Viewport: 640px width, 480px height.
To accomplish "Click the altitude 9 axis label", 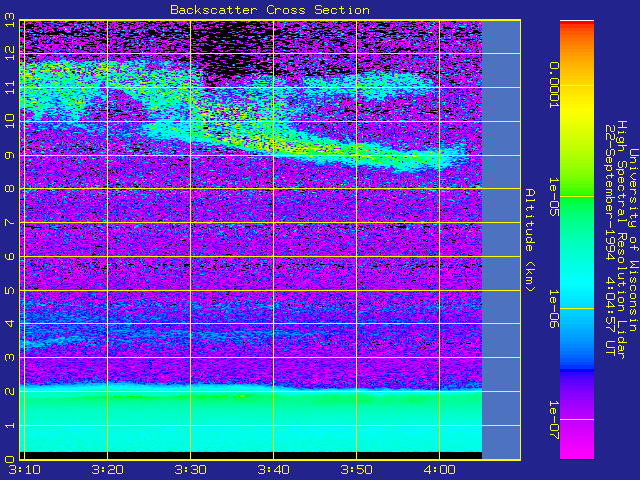I will 10,156.
